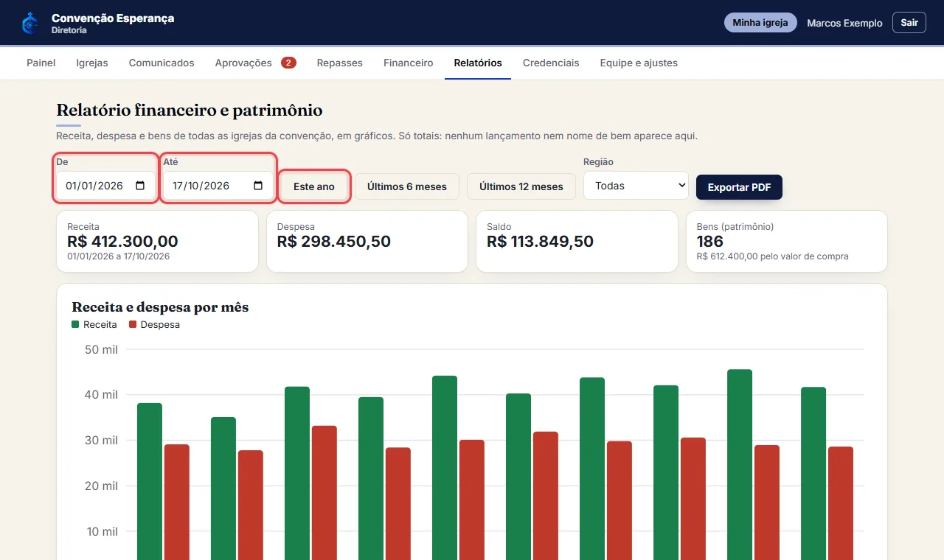
Task: Apply the Este ano filter
Action: click(x=314, y=186)
